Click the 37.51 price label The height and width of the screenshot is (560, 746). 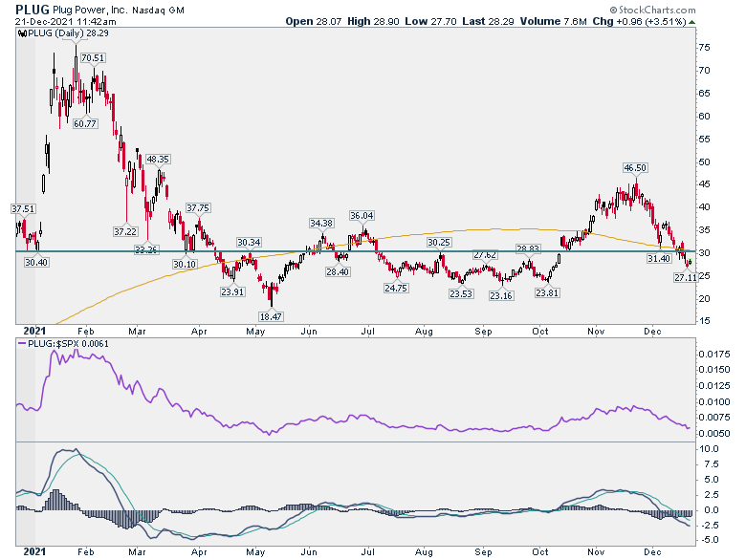point(23,208)
